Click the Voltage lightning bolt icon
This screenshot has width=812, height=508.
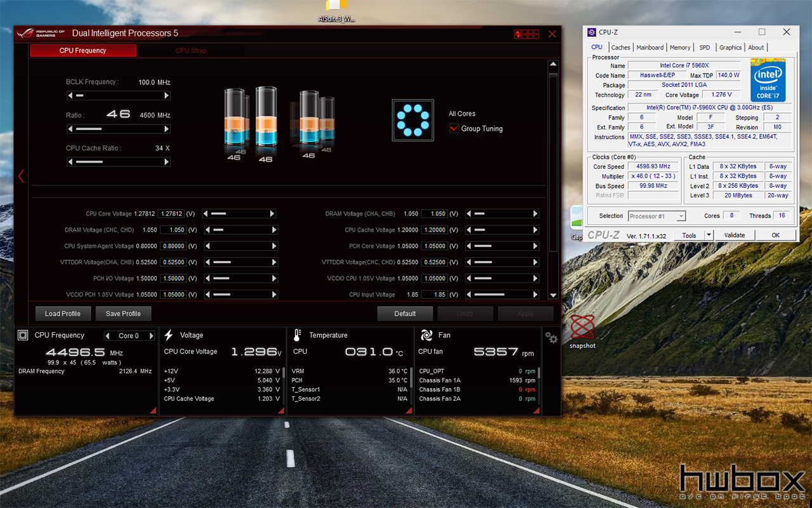(169, 335)
